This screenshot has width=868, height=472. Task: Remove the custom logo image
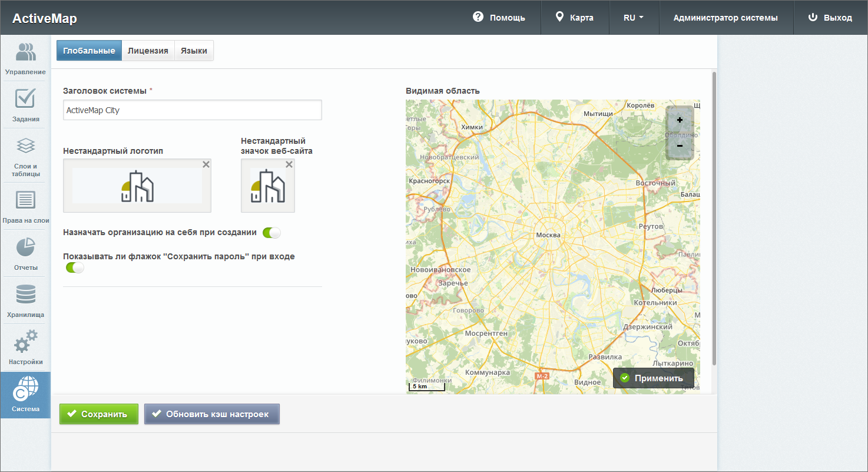tap(206, 165)
